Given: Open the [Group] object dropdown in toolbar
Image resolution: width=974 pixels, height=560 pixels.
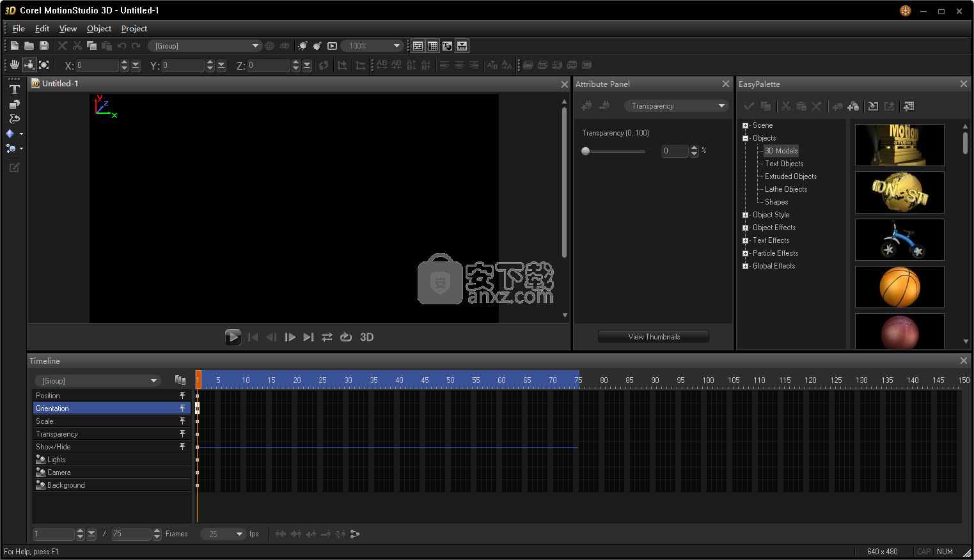Looking at the screenshot, I should click(205, 45).
